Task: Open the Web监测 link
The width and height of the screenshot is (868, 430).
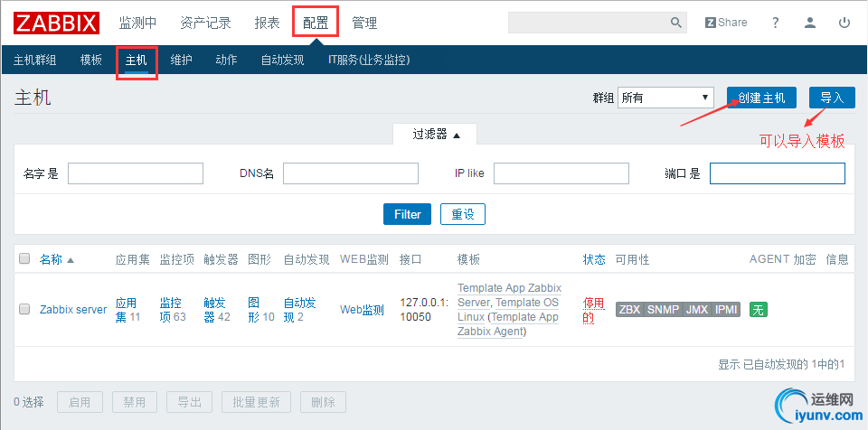Action: click(x=362, y=310)
